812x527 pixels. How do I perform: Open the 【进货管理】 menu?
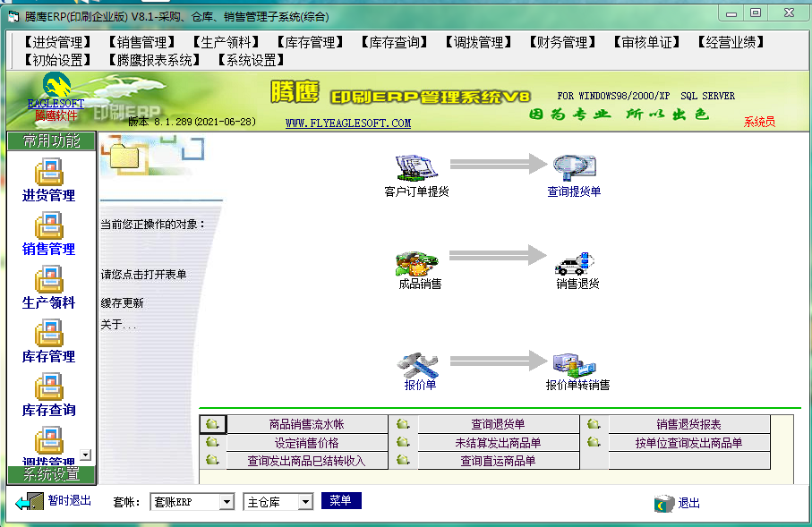pos(58,42)
